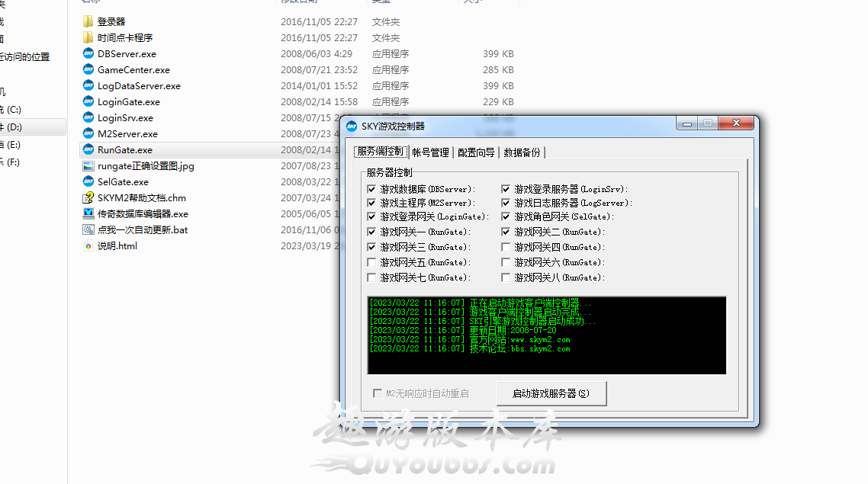Select the M2Server.exe file icon
The height and width of the screenshot is (484, 868).
(88, 134)
